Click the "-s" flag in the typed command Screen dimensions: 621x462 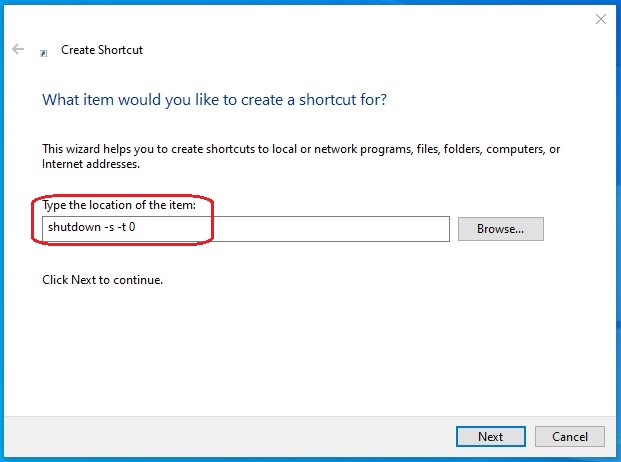pyautogui.click(x=110, y=228)
